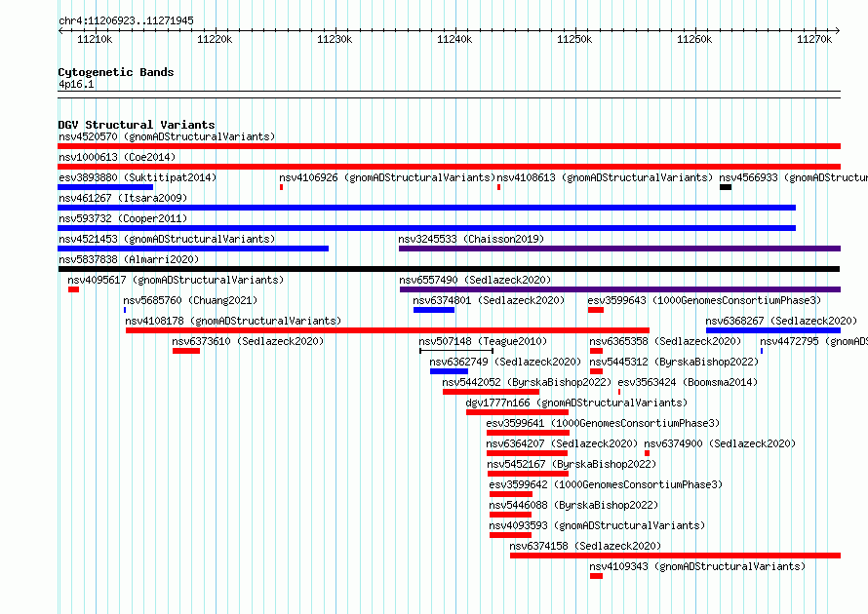The height and width of the screenshot is (614, 868).
Task: Click the DGV Structural Variants track title
Action: point(137,125)
